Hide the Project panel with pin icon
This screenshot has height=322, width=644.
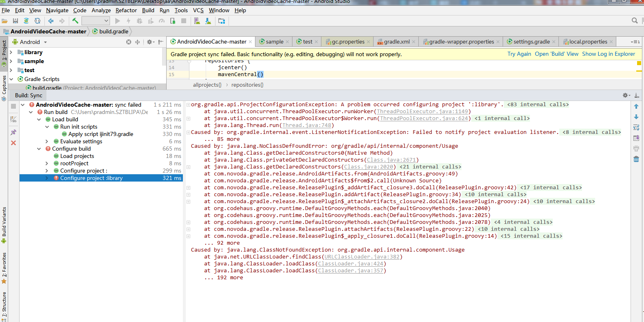[x=161, y=42]
